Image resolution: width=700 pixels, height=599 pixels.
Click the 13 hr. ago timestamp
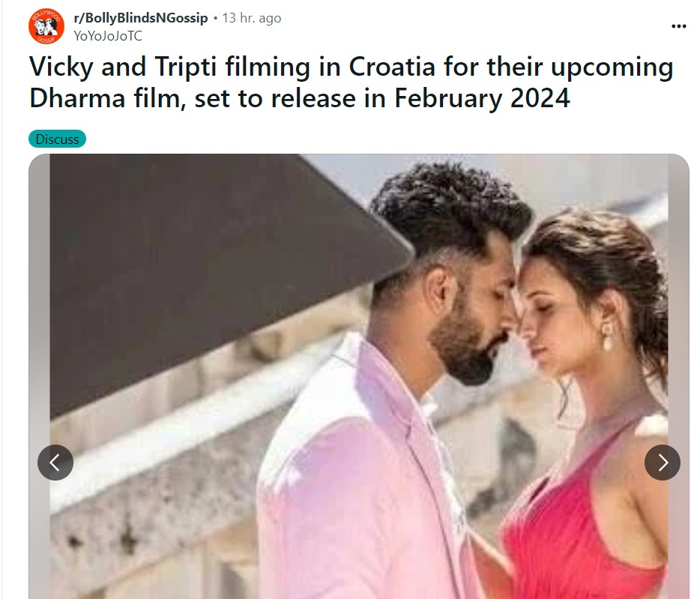tap(252, 18)
